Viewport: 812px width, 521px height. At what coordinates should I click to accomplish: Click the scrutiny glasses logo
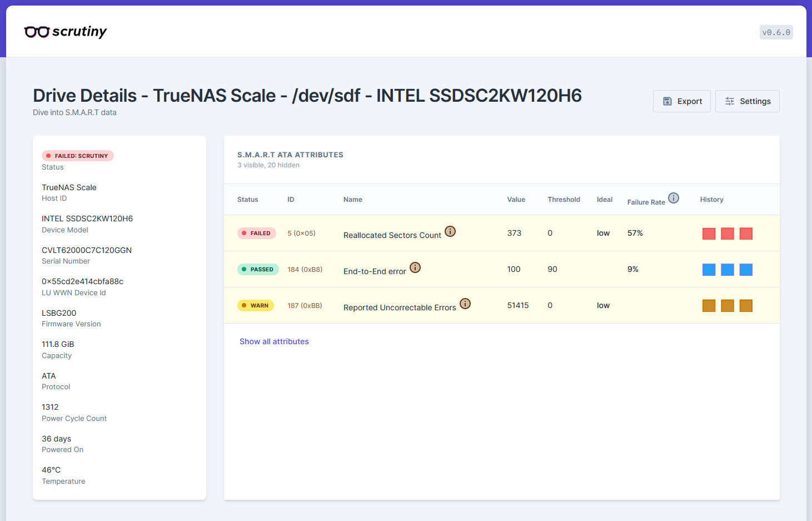(66, 32)
